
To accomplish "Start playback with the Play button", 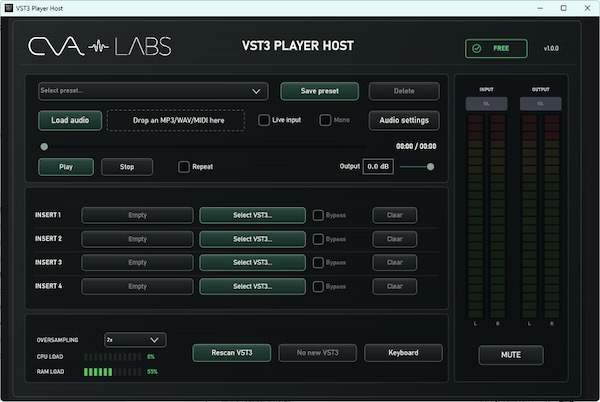I will pos(66,167).
